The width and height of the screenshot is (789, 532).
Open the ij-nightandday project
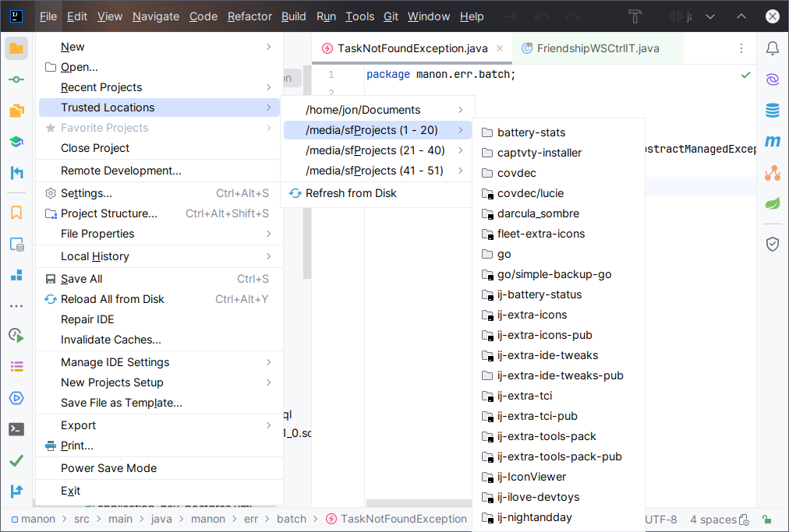tap(558, 517)
